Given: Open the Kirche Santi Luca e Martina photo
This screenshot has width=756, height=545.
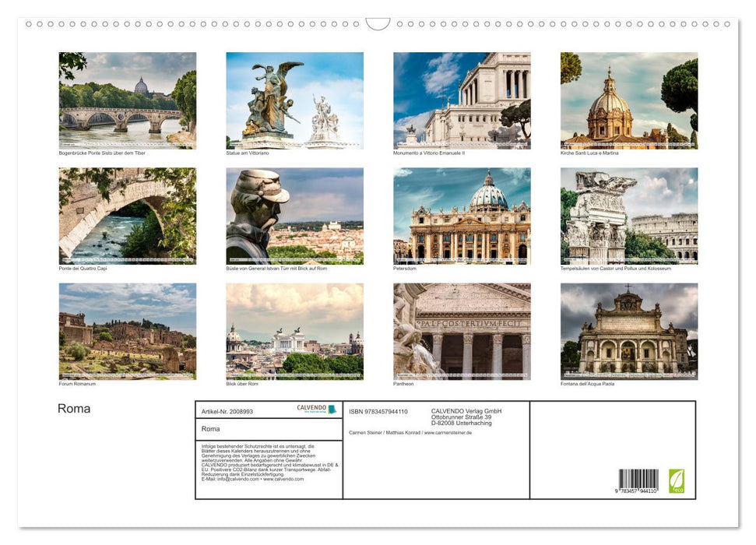Looking at the screenshot, I should click(x=630, y=100).
